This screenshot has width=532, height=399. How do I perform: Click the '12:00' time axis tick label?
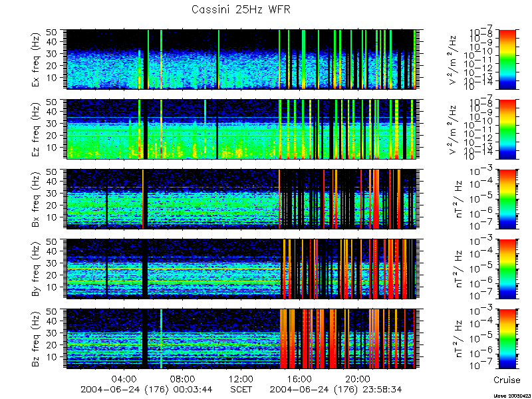click(241, 378)
